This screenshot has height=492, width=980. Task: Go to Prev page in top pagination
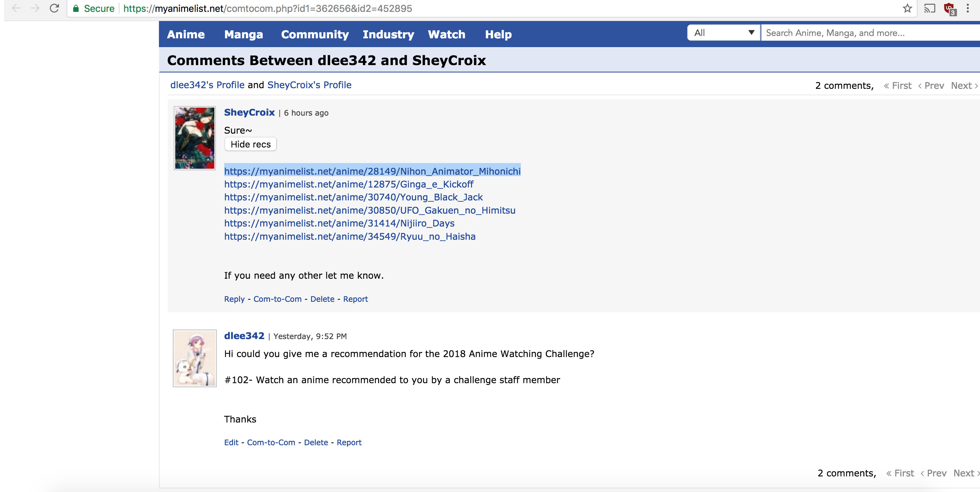coord(931,86)
